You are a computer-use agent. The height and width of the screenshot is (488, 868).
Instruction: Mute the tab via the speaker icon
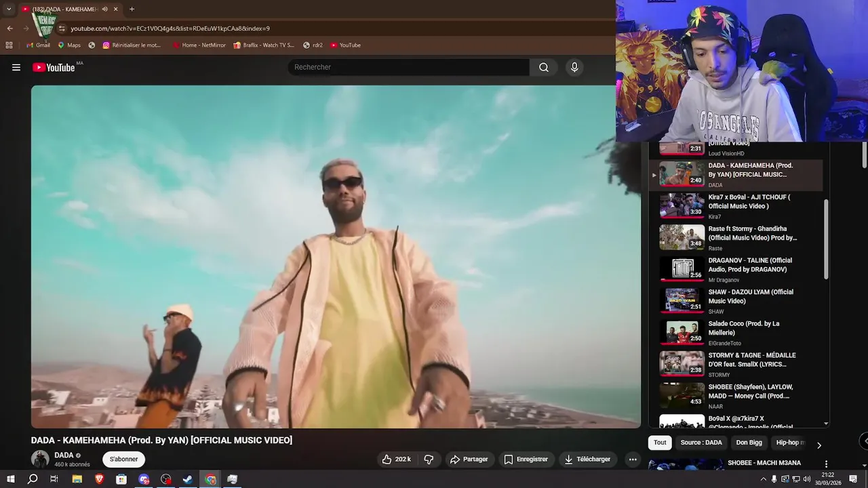coord(104,9)
